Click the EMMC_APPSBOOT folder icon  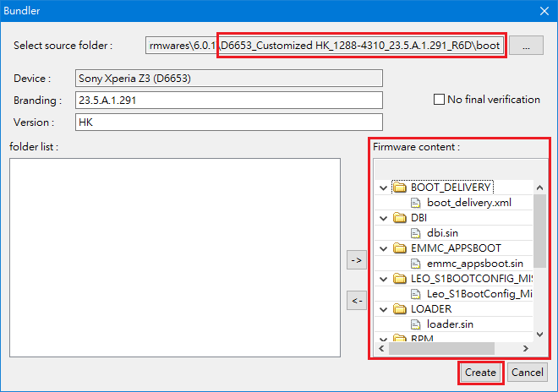click(400, 248)
